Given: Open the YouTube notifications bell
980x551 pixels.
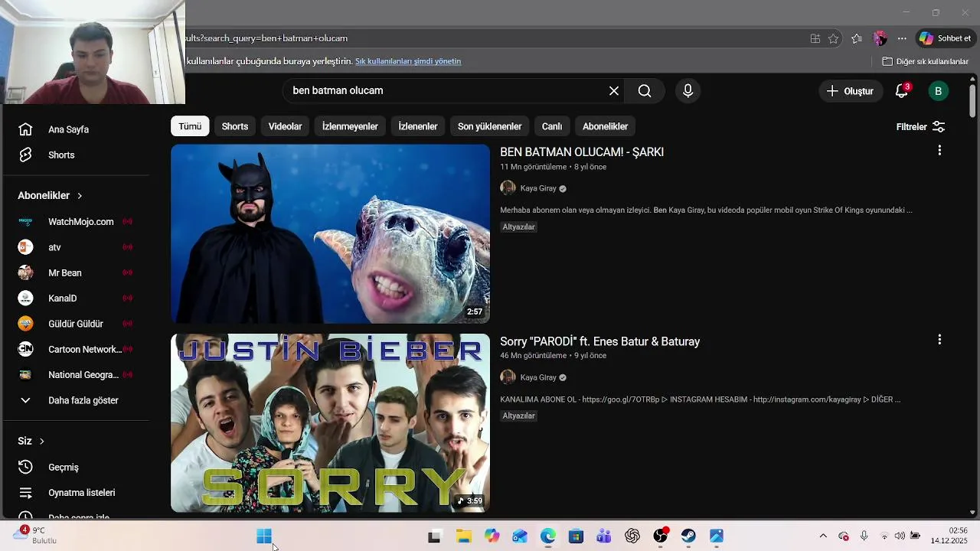Looking at the screenshot, I should coord(902,91).
